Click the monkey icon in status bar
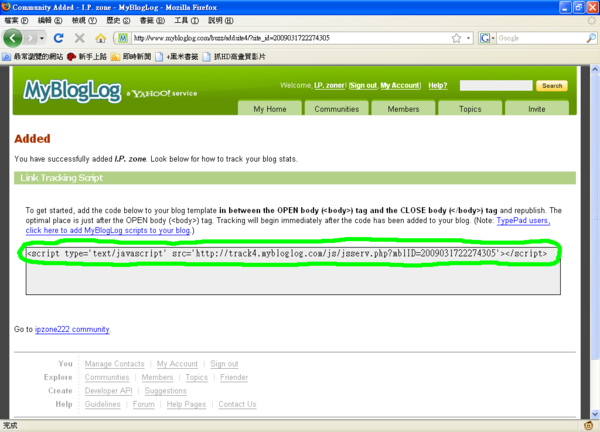 point(589,425)
